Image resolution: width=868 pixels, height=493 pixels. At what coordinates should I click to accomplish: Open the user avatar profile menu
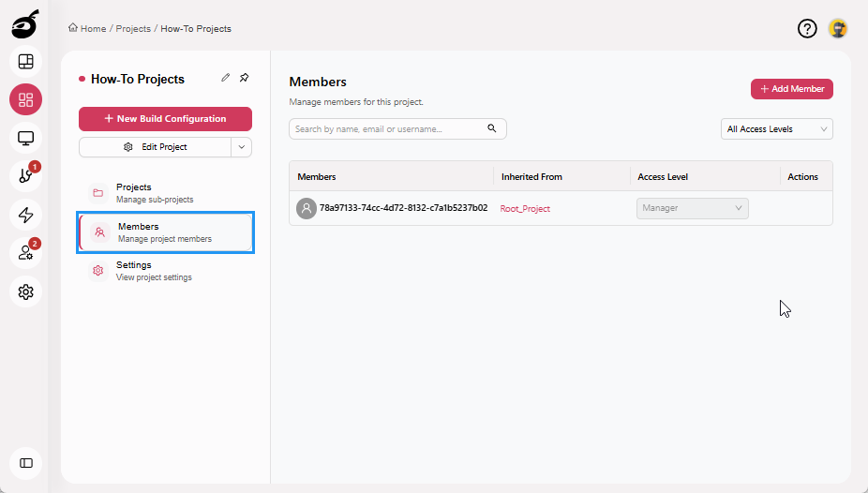click(x=838, y=28)
